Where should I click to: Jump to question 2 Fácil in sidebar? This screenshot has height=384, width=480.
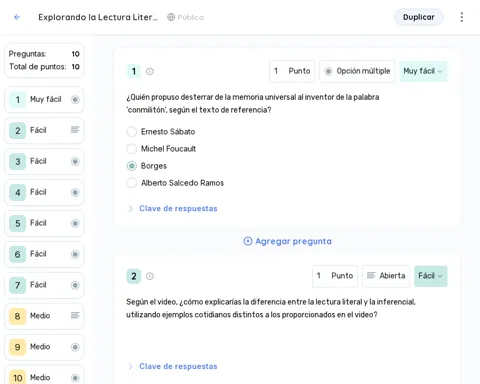44,131
